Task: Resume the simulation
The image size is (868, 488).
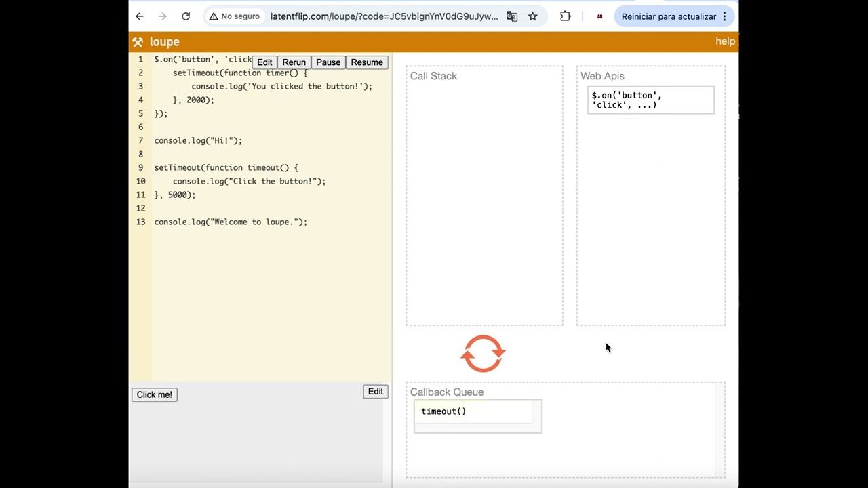Action: tap(367, 62)
